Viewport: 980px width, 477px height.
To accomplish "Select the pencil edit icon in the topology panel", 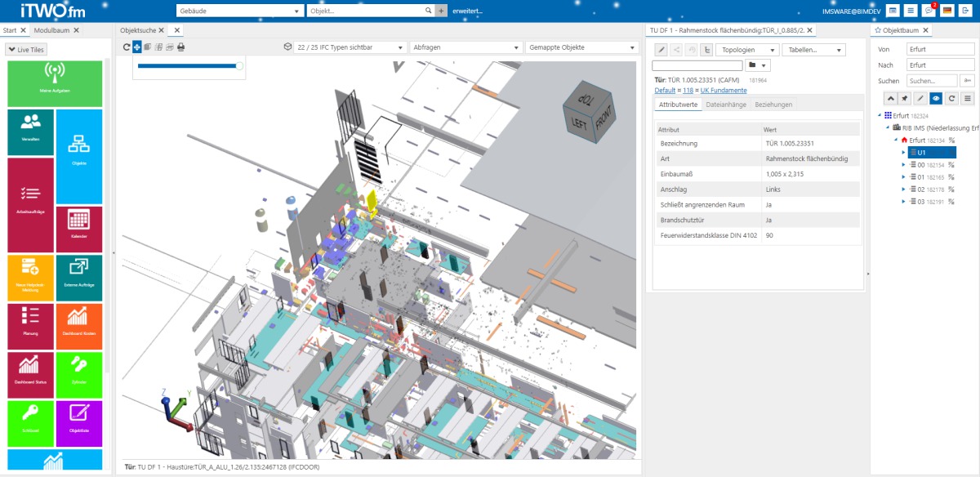I will [x=661, y=50].
